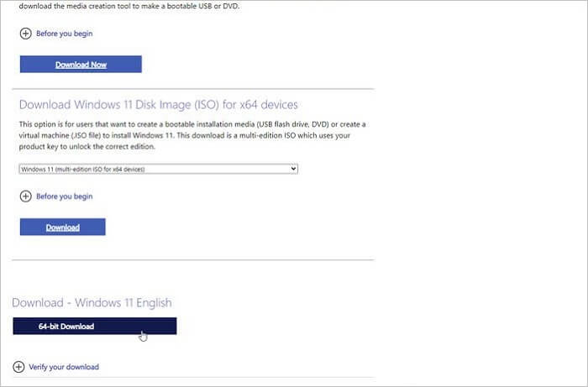The width and height of the screenshot is (588, 387).
Task: Click the ISO option description paragraph
Action: 192,135
